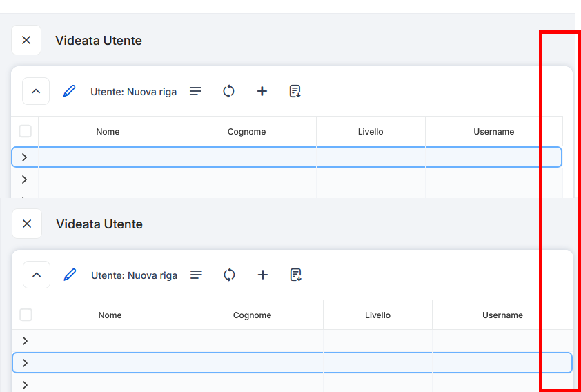Click the Livello cell of first row, bottom panel

click(x=377, y=341)
